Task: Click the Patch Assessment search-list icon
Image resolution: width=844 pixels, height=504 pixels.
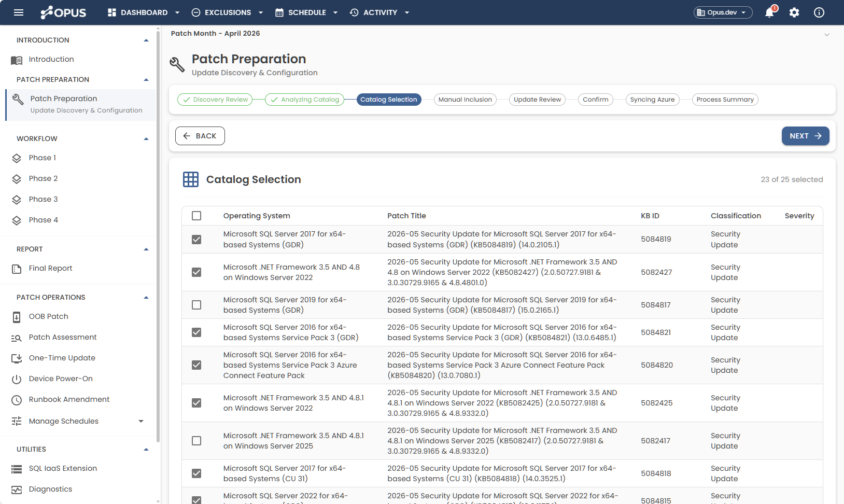Action: [x=17, y=338]
